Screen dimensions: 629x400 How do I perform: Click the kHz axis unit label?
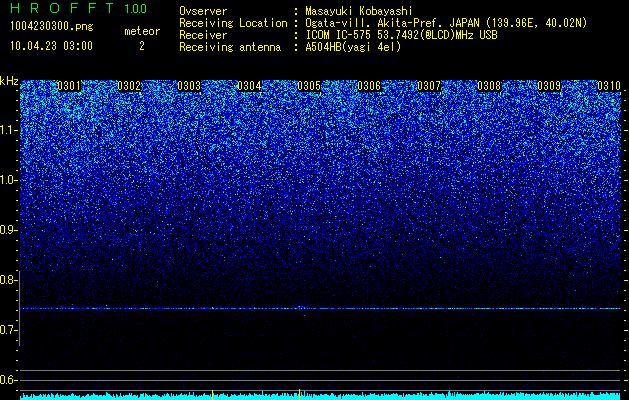[9, 81]
